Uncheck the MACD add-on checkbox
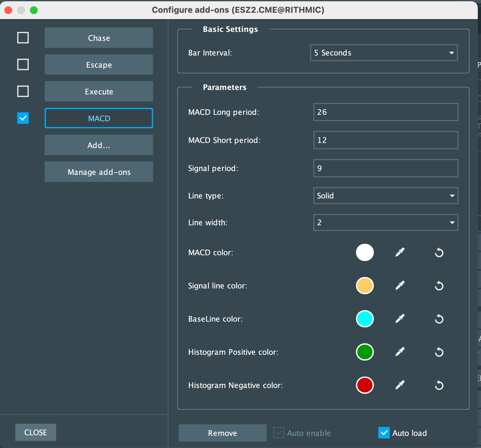The image size is (481, 448). 23,118
